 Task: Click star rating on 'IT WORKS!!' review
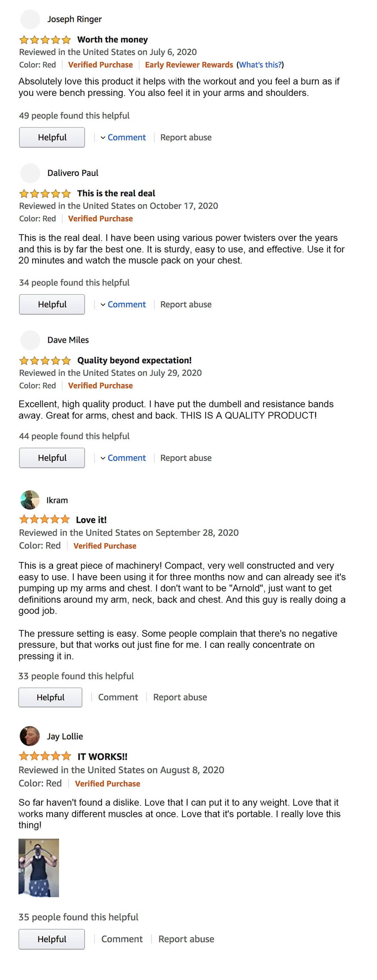(45, 756)
